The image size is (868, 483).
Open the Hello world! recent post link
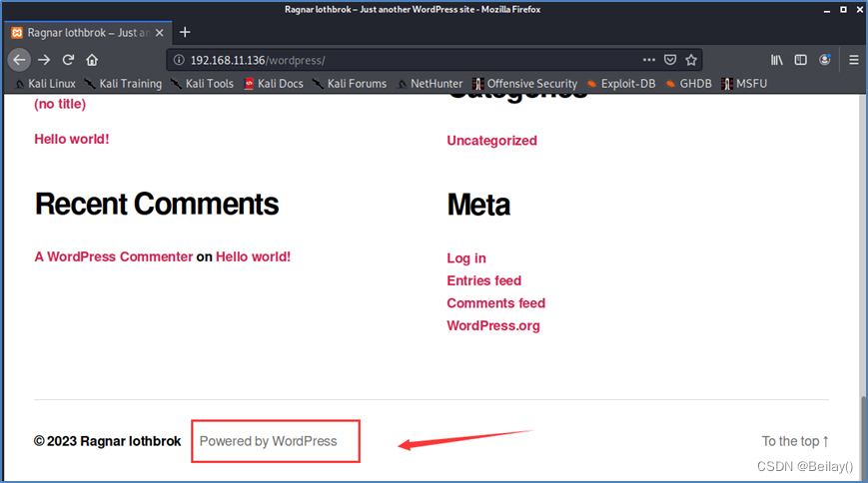click(72, 139)
